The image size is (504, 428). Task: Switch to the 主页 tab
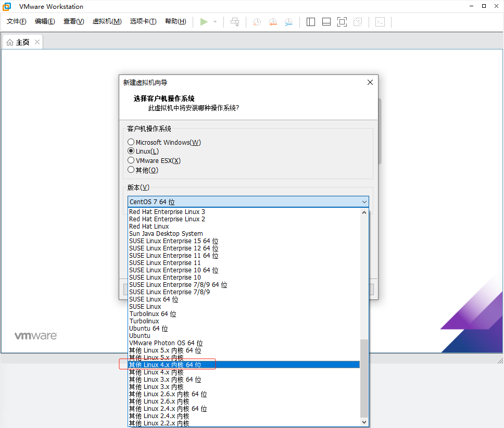click(x=22, y=42)
